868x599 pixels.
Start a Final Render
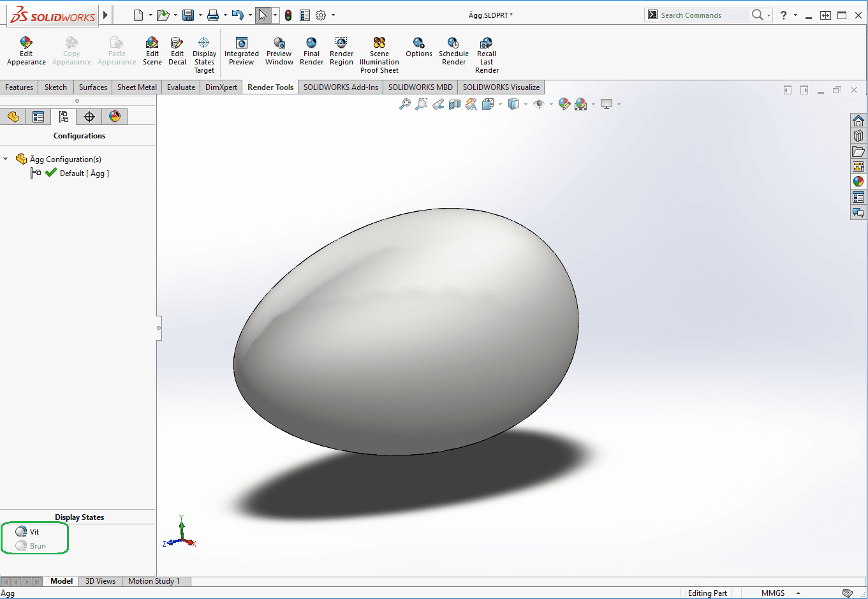(x=311, y=50)
